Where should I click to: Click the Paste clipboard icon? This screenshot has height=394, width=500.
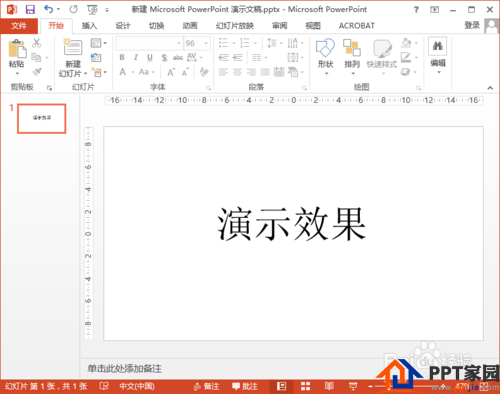[17, 49]
